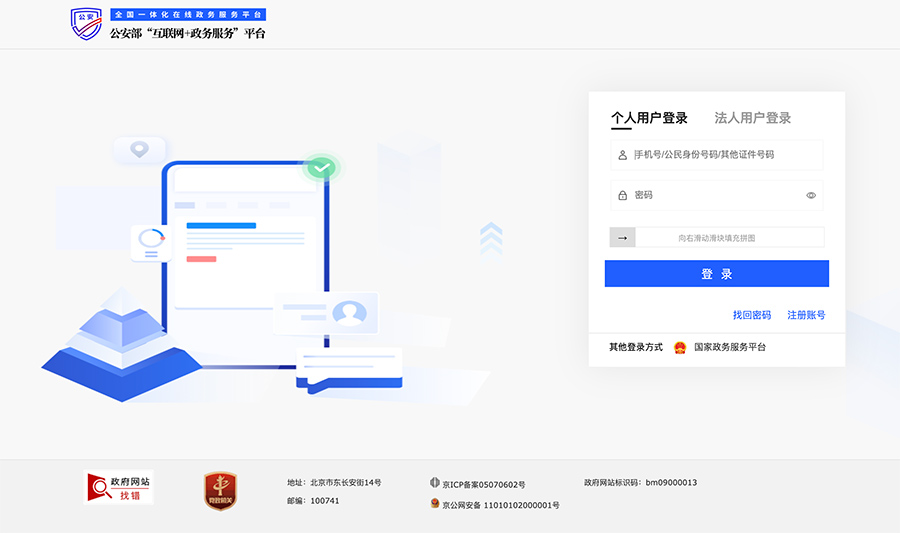Screen dimensions: 900x533
Task: Click the user silhouette icon in username field
Action: pos(622,155)
